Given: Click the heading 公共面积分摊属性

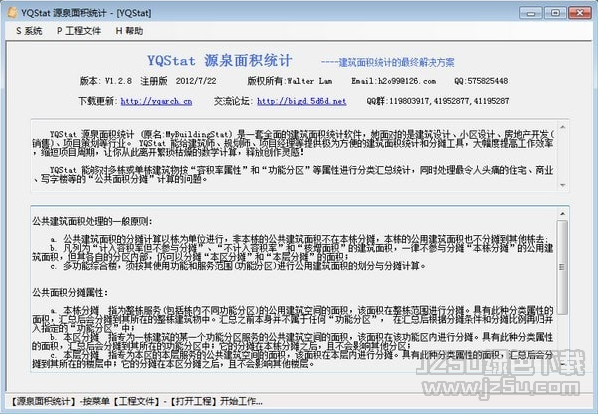Looking at the screenshot, I should click(70, 292).
